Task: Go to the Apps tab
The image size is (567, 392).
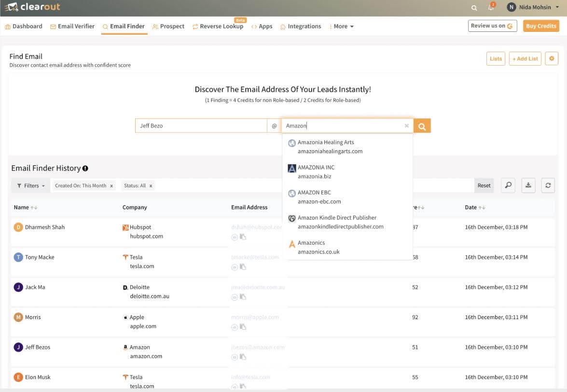Action: point(262,26)
